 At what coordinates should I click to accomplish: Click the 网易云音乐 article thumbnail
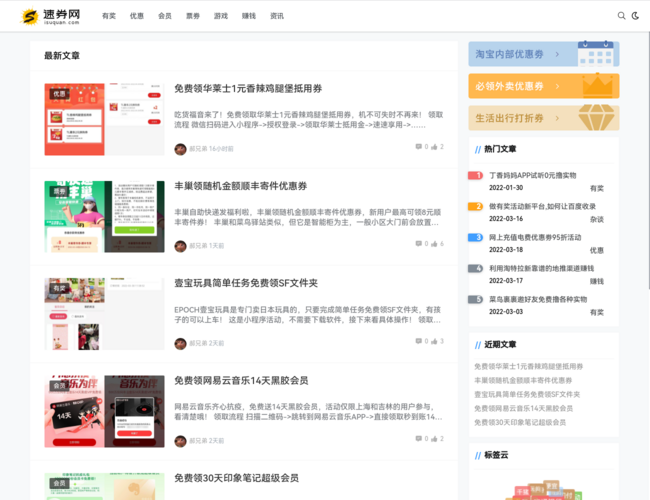(x=104, y=411)
